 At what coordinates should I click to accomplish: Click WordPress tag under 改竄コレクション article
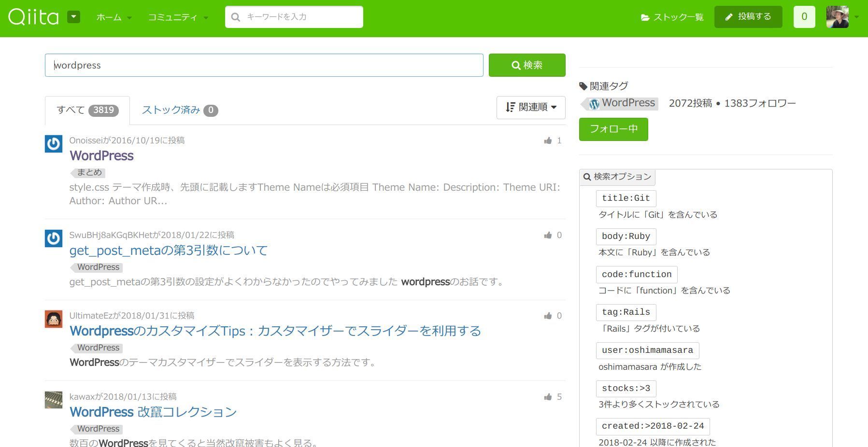click(x=97, y=429)
